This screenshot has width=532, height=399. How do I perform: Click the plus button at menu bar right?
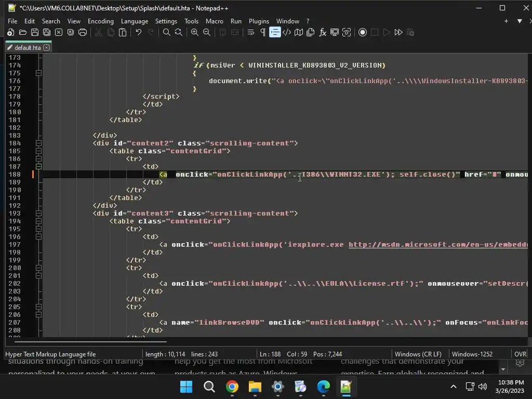coord(506,21)
